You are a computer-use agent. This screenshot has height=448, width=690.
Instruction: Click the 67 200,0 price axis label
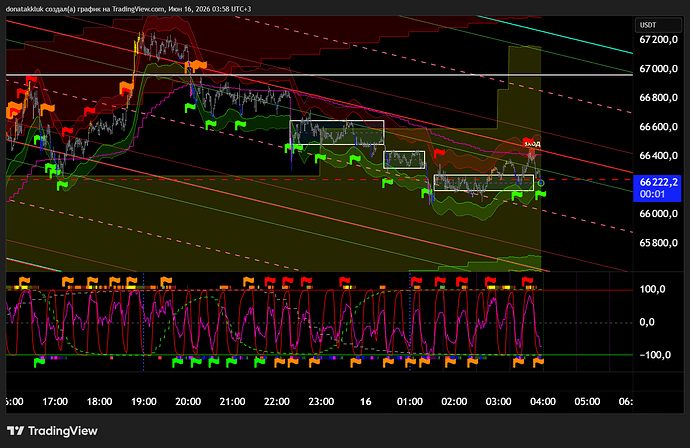coord(658,40)
